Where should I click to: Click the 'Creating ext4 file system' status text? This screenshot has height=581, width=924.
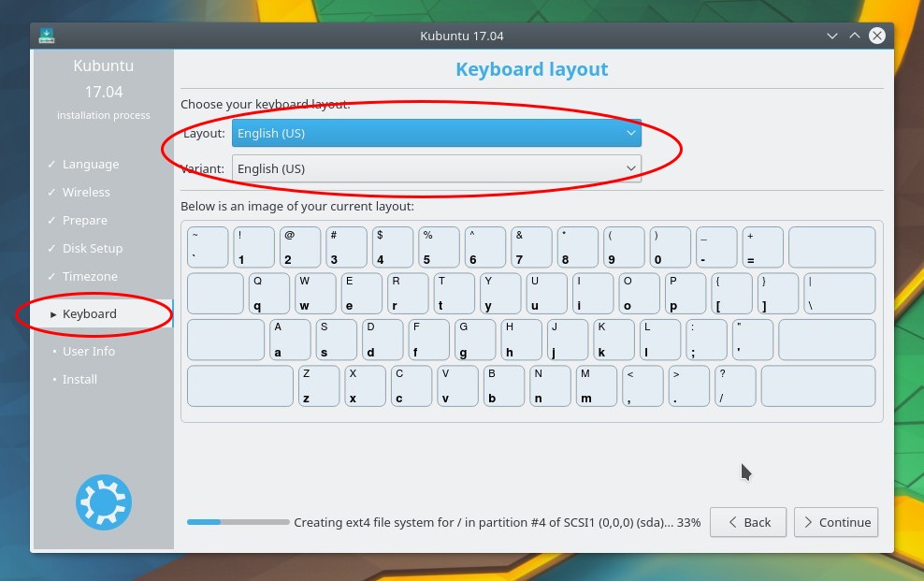tap(497, 522)
